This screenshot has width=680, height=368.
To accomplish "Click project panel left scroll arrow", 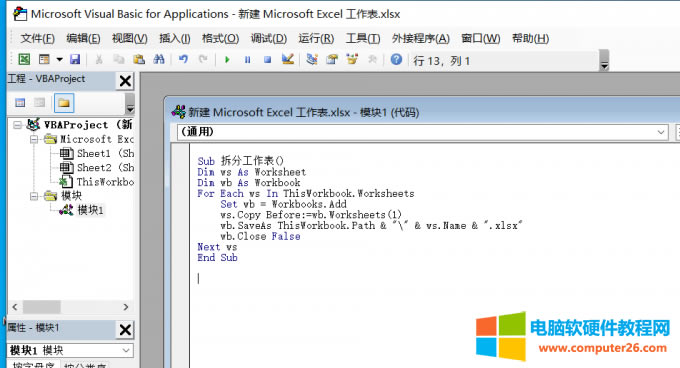I will coord(15,307).
